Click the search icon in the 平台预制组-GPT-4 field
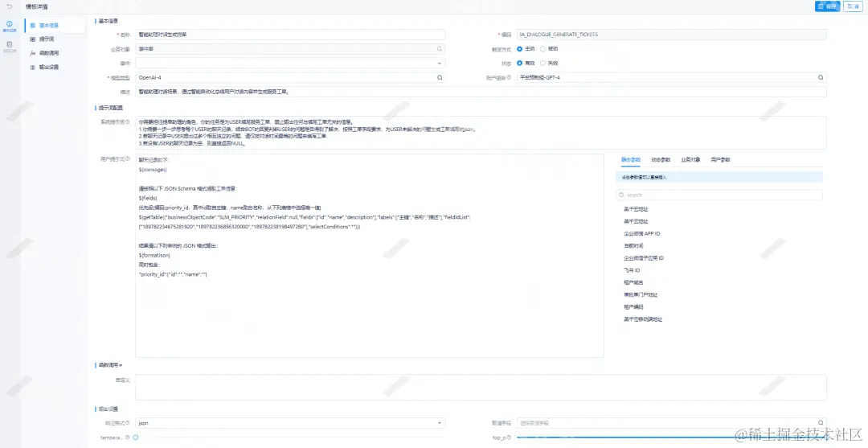 tap(821, 77)
